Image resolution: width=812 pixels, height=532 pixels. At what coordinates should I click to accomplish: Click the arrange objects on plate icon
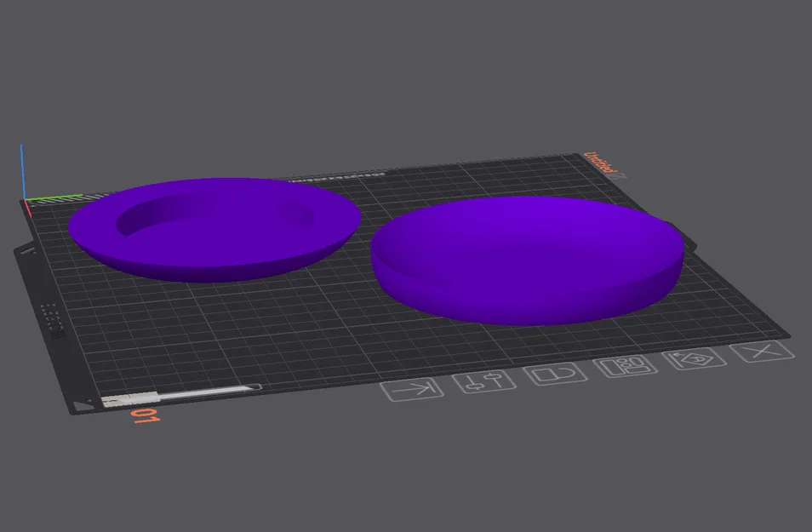click(626, 366)
